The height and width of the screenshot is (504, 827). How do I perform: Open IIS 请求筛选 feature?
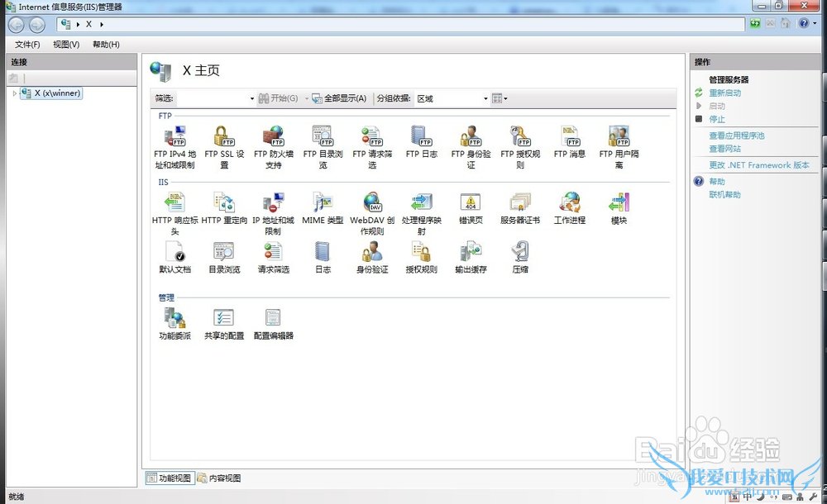click(x=273, y=257)
